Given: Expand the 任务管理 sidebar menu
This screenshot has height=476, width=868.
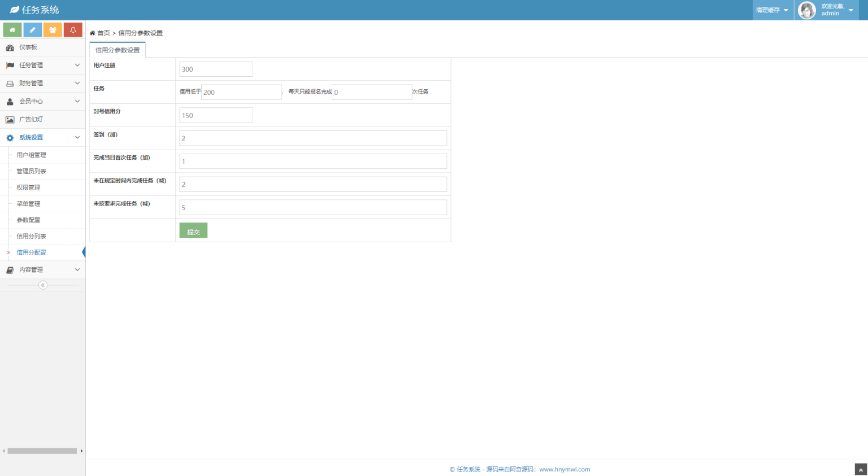Looking at the screenshot, I should pos(42,65).
